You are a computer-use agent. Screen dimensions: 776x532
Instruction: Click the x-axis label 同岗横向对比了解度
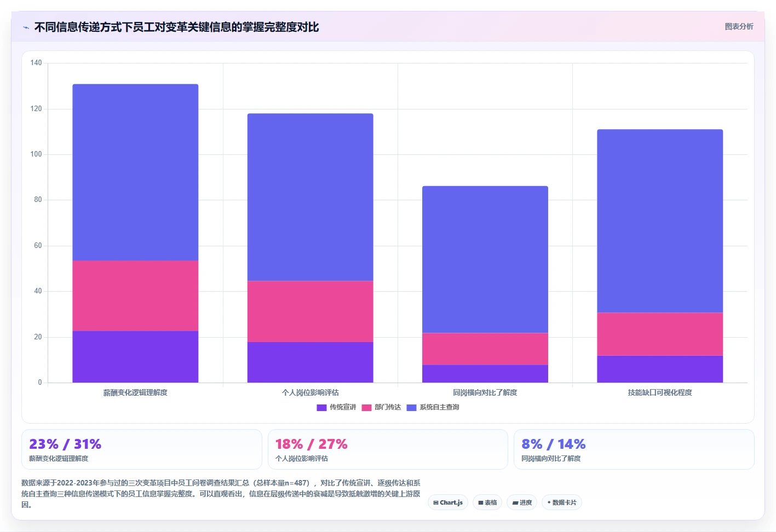485,392
